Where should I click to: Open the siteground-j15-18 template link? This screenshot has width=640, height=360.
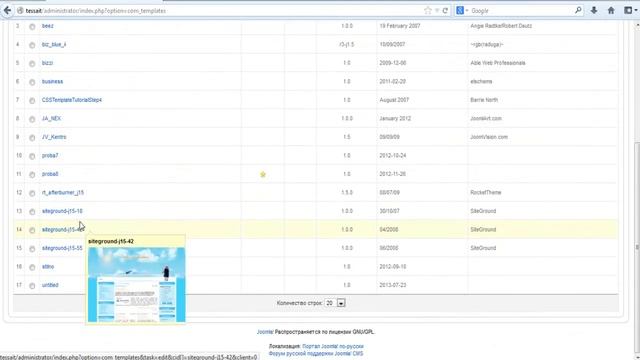62,211
